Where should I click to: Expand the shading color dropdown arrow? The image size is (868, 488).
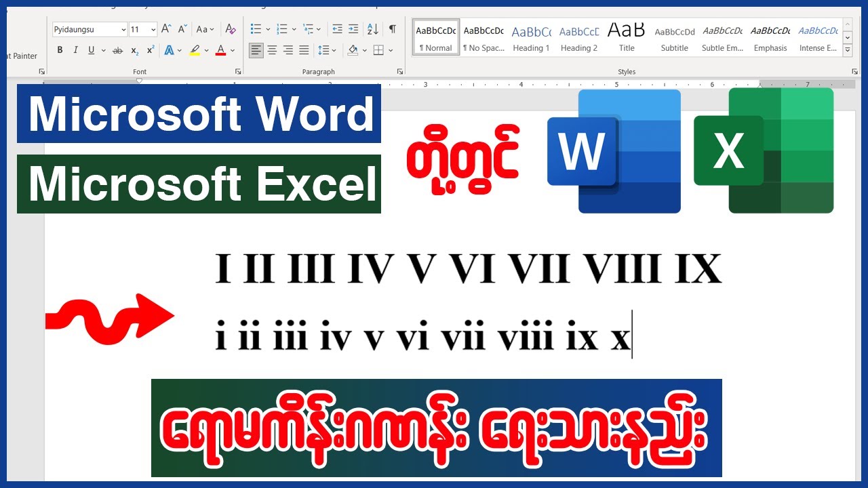click(x=363, y=51)
